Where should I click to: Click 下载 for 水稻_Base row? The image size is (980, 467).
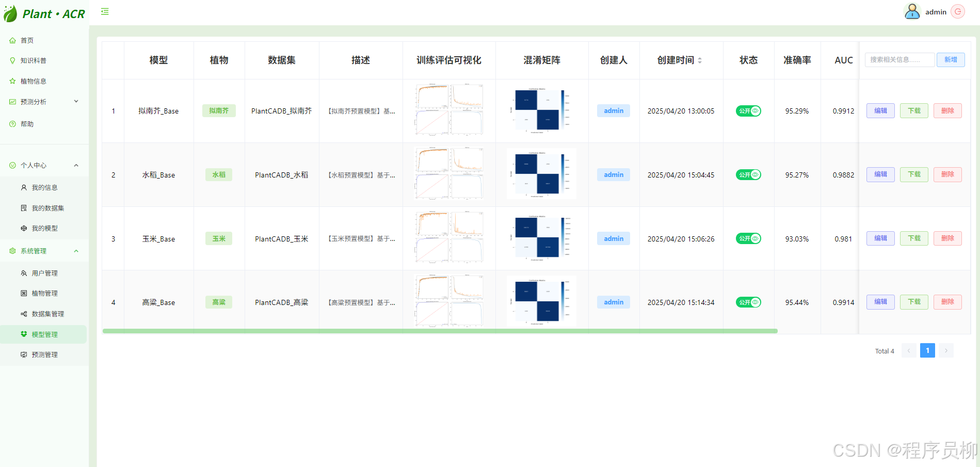(914, 174)
